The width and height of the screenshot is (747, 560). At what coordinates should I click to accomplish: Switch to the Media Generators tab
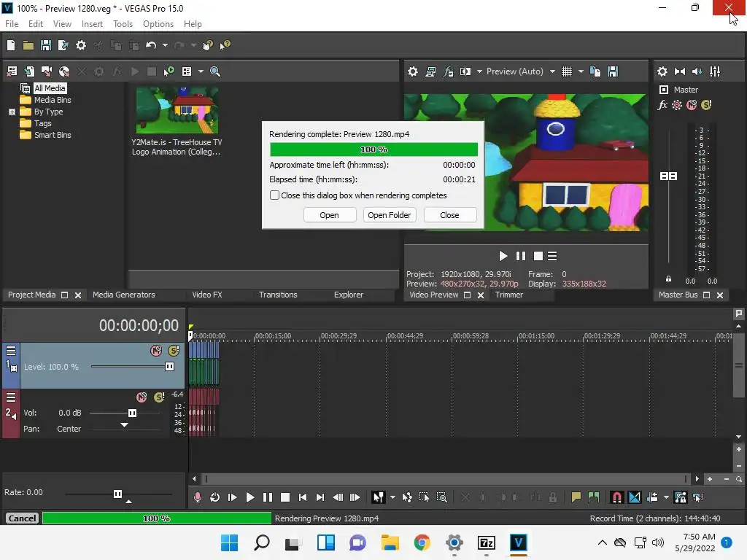(x=124, y=295)
